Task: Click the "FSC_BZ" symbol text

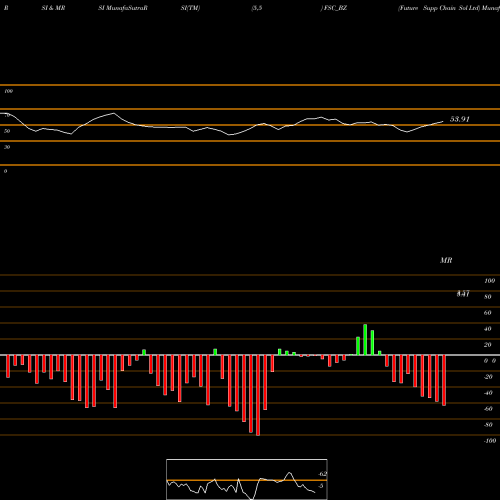Action: (335, 8)
